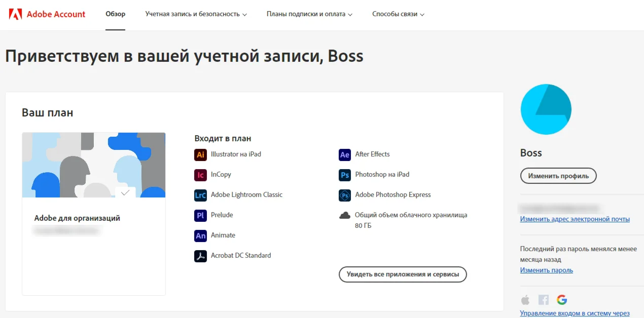Click the Adobe для организаций plan thumbnail
Screen dimensions: 644x318
94,165
